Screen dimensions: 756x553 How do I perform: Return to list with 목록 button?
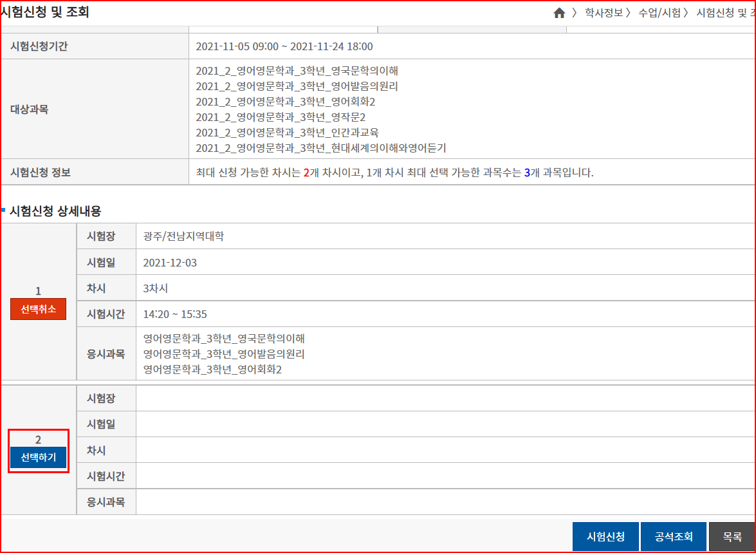[732, 537]
